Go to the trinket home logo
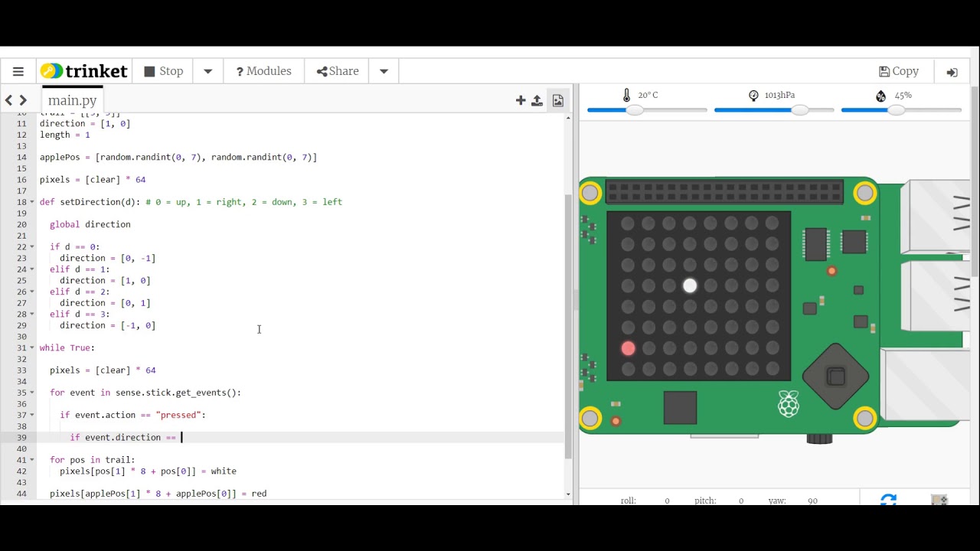Image resolution: width=980 pixels, height=551 pixels. pos(84,71)
